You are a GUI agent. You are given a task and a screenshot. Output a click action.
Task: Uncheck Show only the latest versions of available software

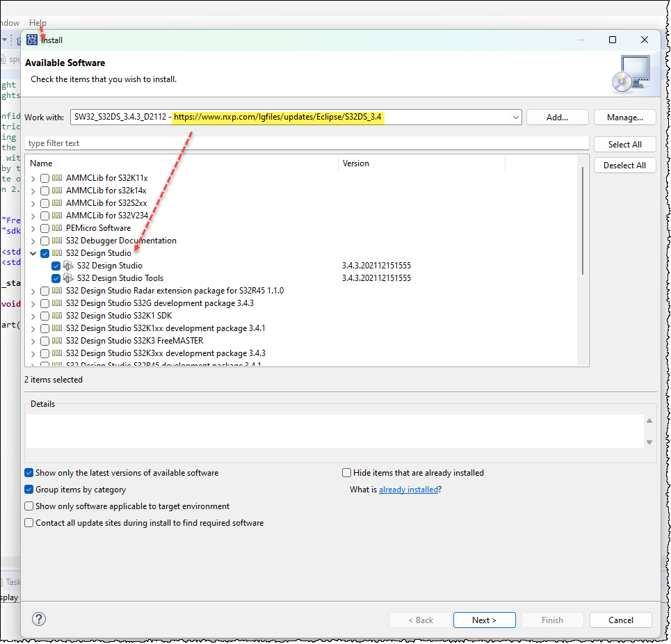click(x=29, y=472)
